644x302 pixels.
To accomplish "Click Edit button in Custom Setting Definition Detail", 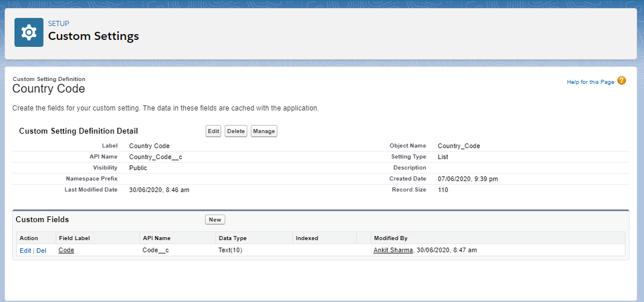I will click(213, 131).
